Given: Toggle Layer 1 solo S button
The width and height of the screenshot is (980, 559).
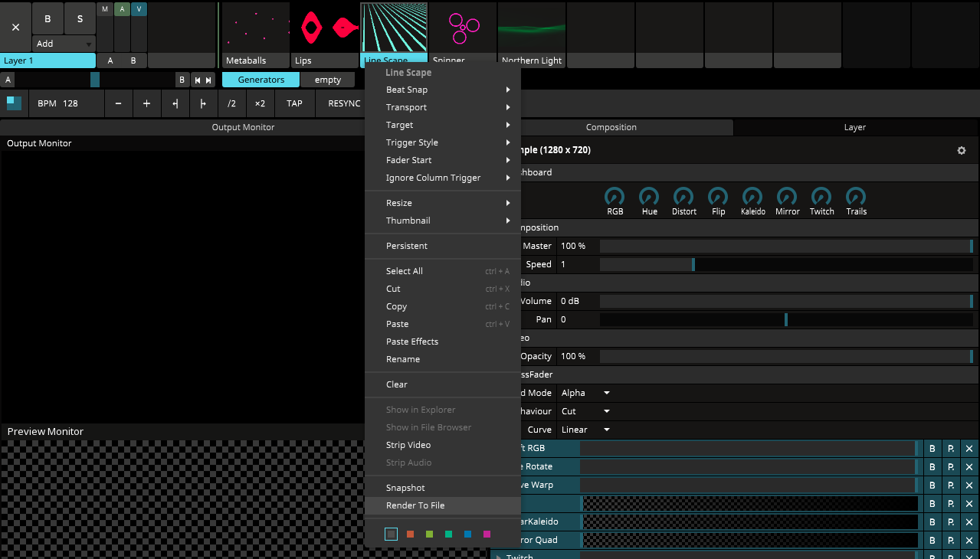Looking at the screenshot, I should (80, 18).
